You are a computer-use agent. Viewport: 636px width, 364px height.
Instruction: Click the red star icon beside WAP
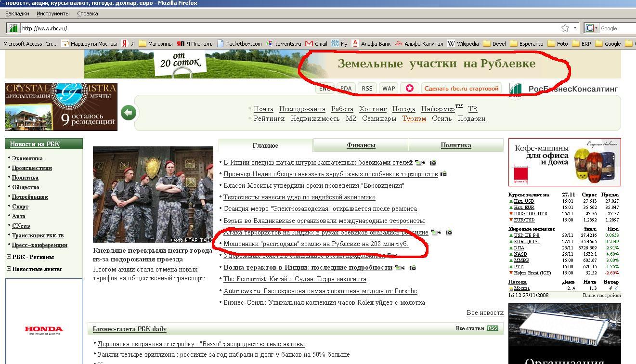pos(409,88)
